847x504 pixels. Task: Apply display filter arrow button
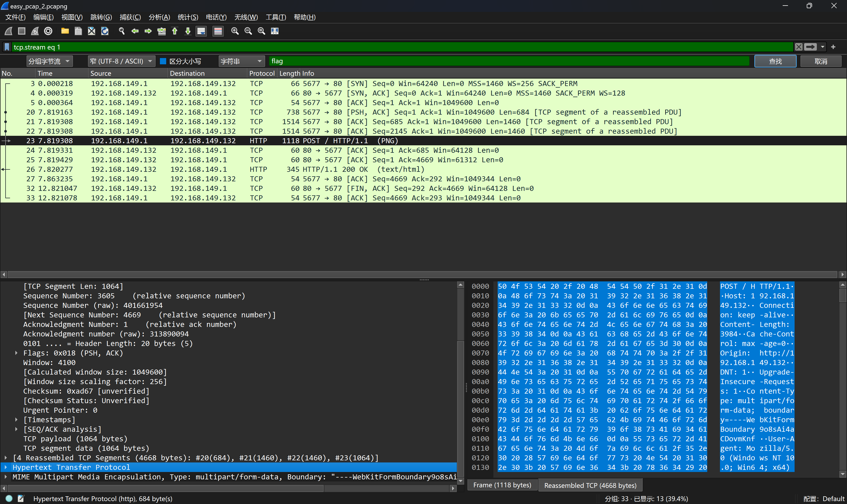point(810,47)
